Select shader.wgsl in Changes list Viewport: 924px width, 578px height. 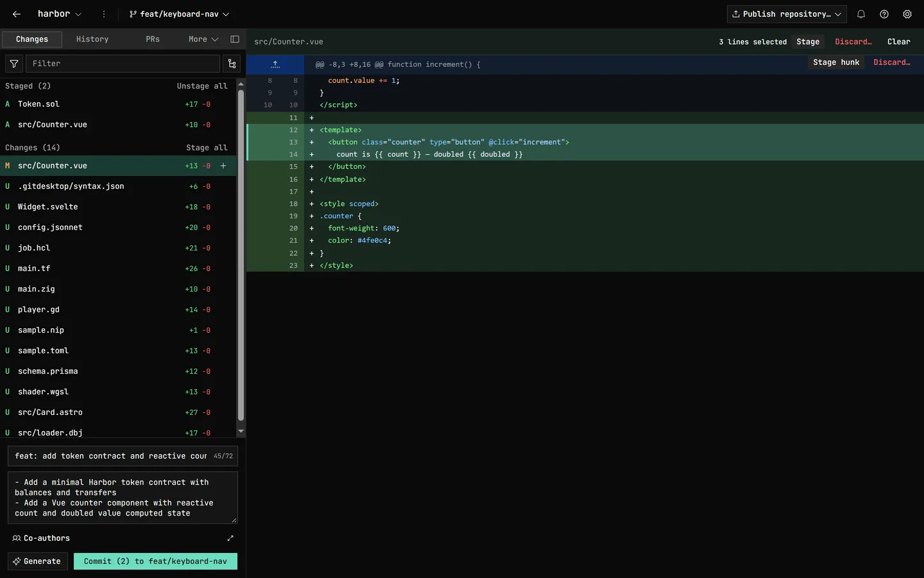(x=118, y=392)
